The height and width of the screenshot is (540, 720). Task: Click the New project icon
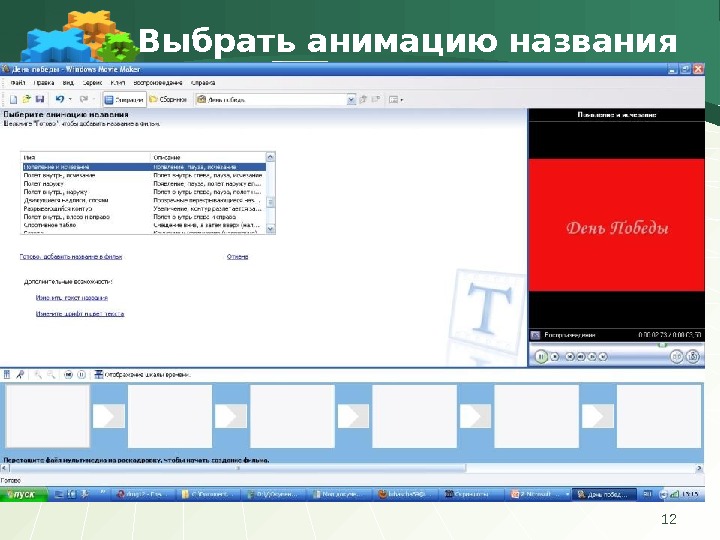tap(14, 99)
